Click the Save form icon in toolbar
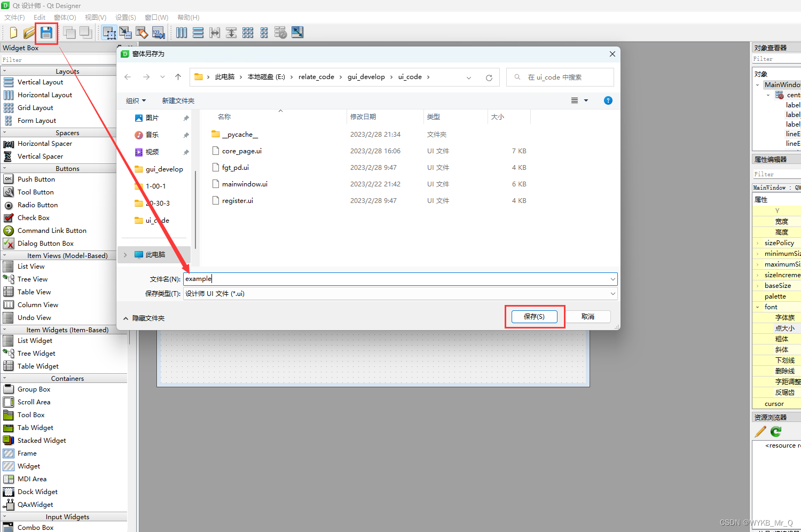This screenshot has width=801, height=532. (x=46, y=33)
